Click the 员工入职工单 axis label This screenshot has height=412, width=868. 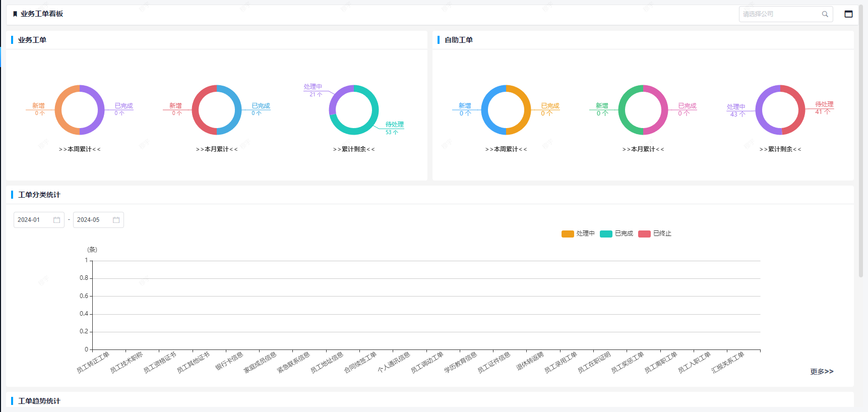694,363
